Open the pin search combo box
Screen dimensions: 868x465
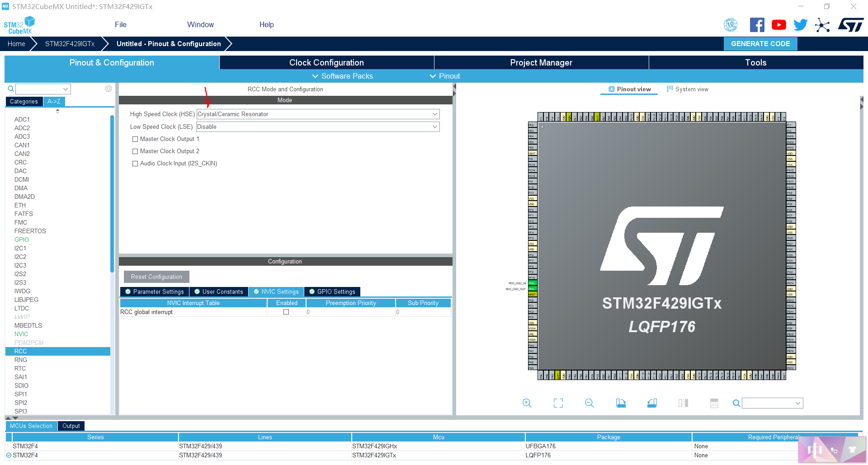[772, 403]
